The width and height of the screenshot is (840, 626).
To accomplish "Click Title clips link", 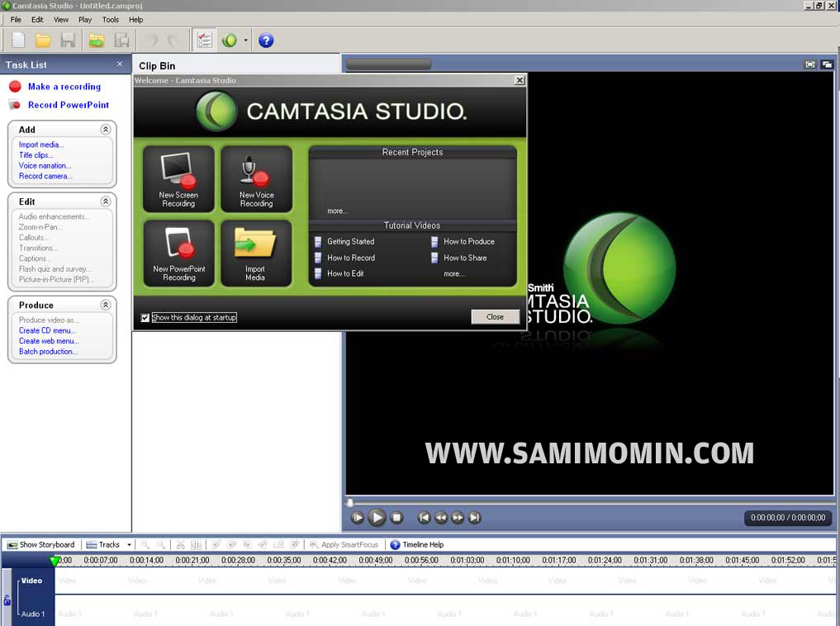I will (36, 154).
